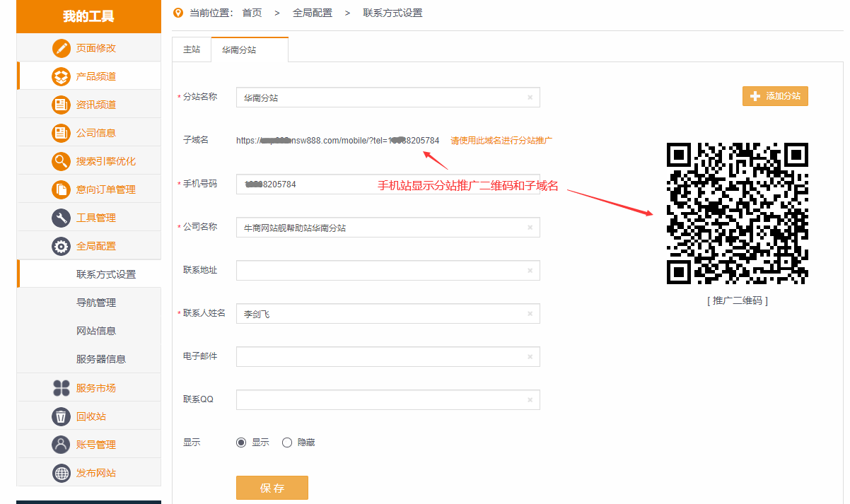Click the 子域名 field label
The image size is (850, 504).
tap(196, 140)
